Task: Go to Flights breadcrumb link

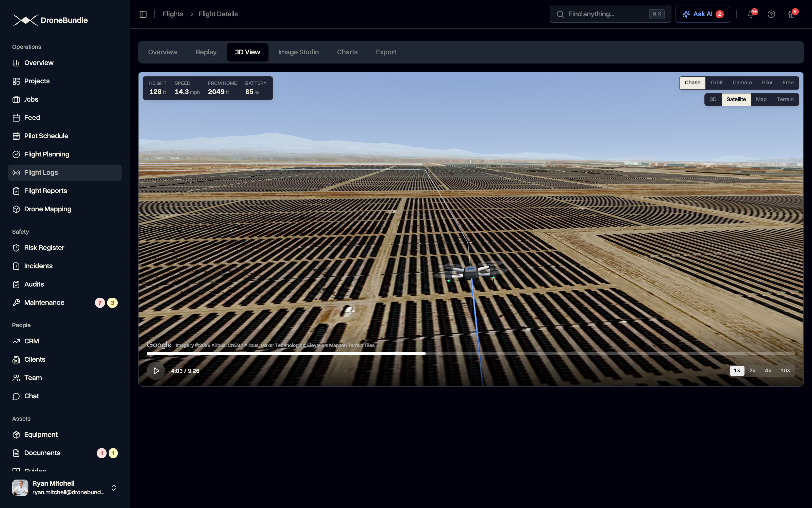Action: click(x=173, y=14)
